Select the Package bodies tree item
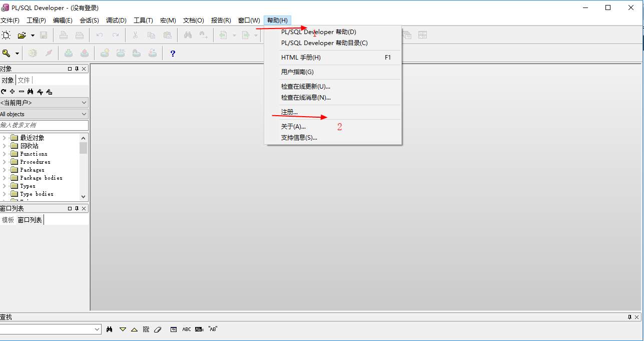 (x=41, y=178)
